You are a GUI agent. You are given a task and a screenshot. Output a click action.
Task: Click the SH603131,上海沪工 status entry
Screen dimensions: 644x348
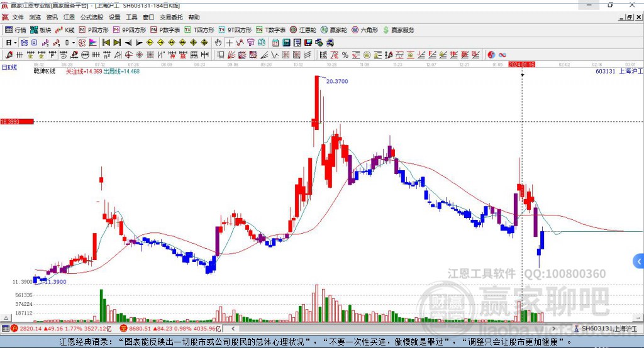[606, 329]
